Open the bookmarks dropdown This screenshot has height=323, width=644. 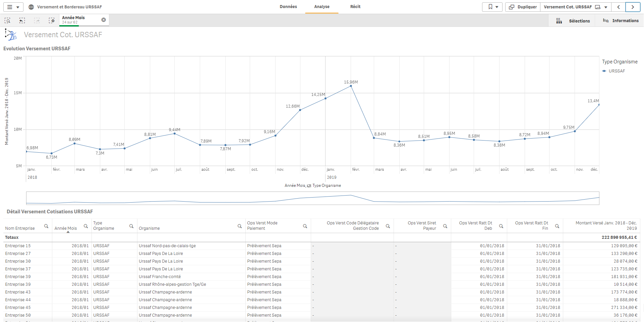pos(493,7)
